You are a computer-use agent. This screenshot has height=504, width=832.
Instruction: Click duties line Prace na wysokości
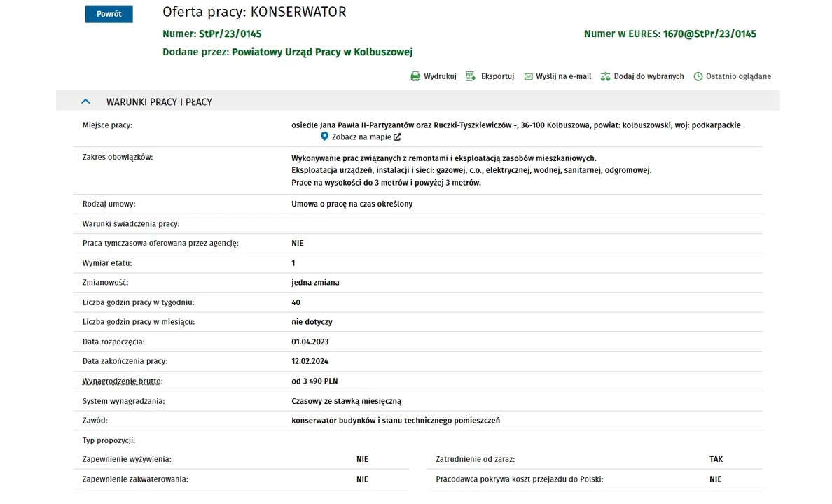[x=386, y=183]
